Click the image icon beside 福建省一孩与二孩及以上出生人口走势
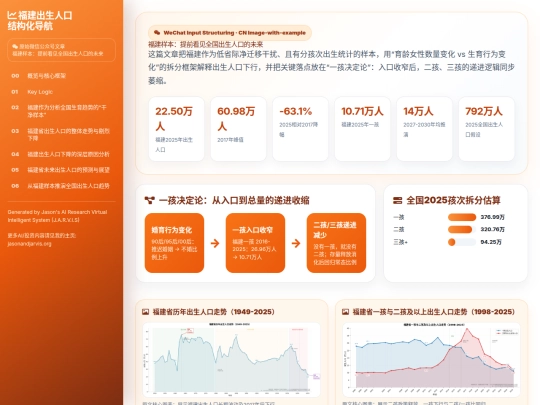Screen dimensions: 540x405 click(x=345, y=312)
